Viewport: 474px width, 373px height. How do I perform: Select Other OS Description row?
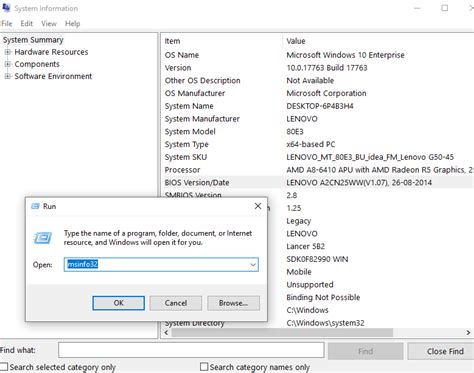point(318,81)
